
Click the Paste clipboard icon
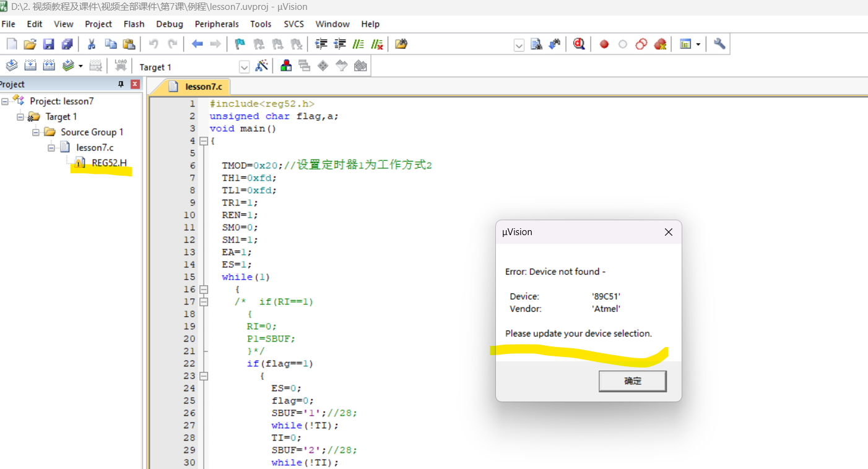tap(129, 44)
